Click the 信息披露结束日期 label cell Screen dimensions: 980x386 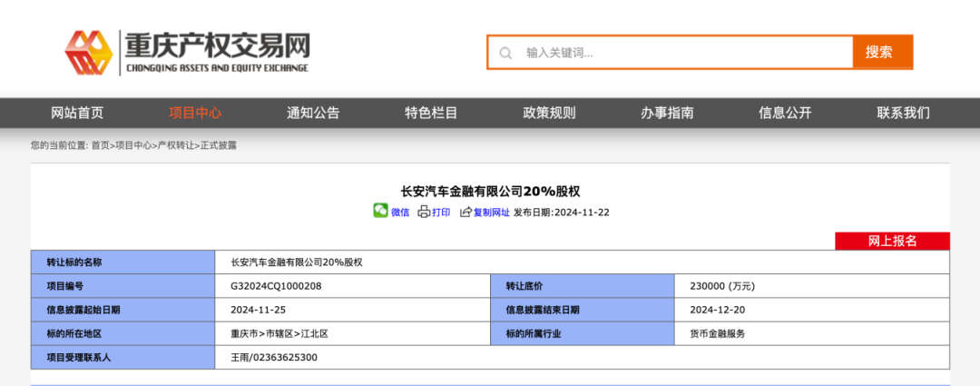click(583, 311)
